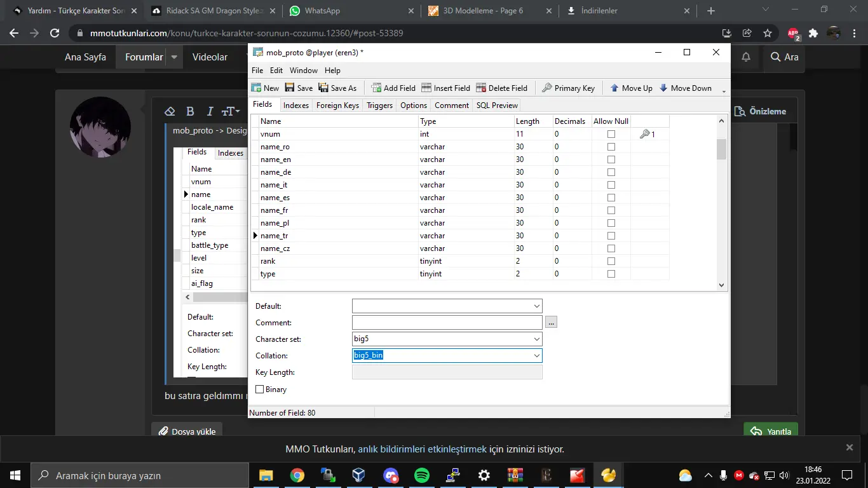Click the ellipsis button beside Comment
The height and width of the screenshot is (488, 868).
(551, 323)
